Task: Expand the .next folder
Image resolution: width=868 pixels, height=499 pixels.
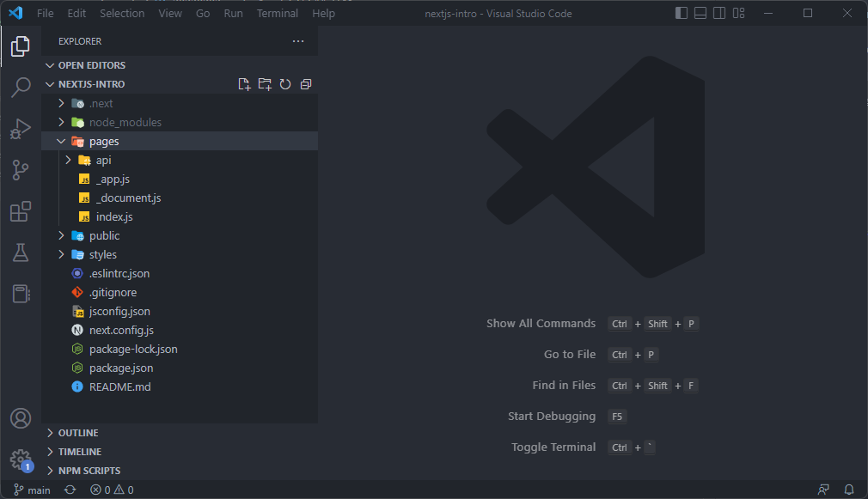Action: 180,103
